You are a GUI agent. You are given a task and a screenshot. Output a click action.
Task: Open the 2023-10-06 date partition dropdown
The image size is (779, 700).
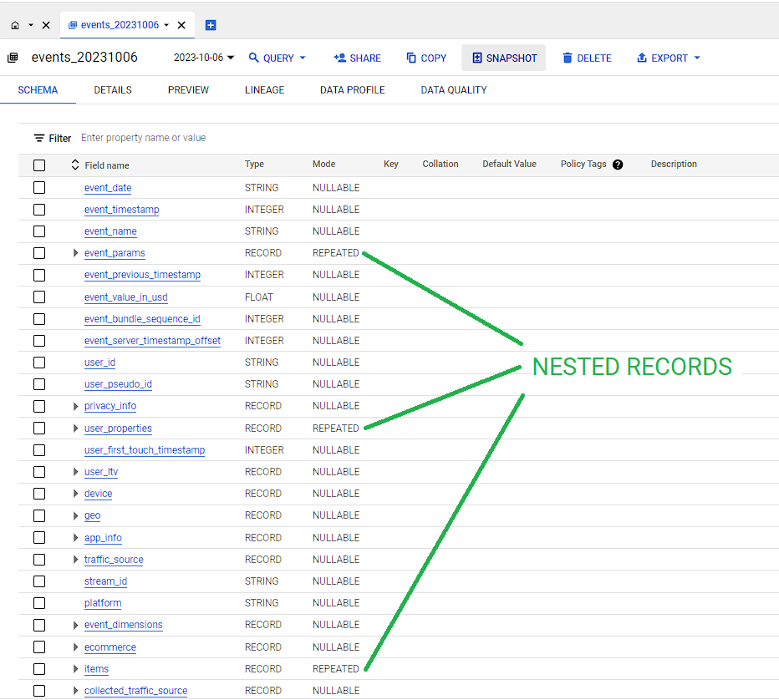click(204, 58)
